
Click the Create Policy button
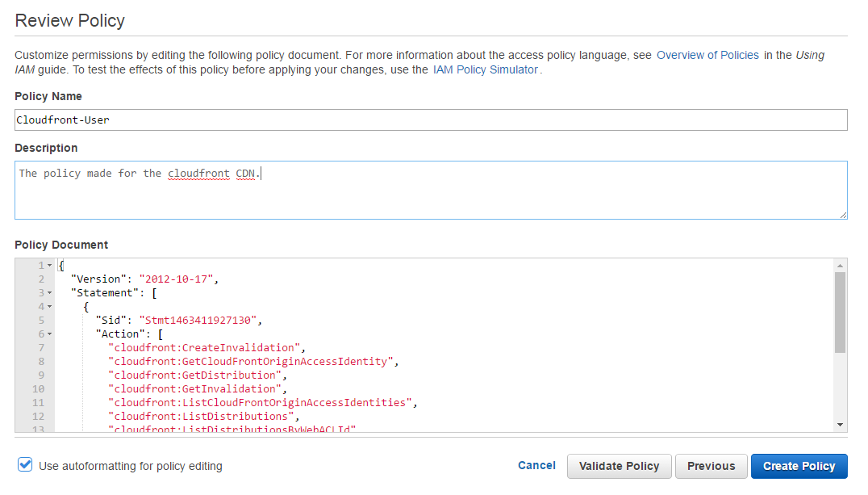pos(799,466)
